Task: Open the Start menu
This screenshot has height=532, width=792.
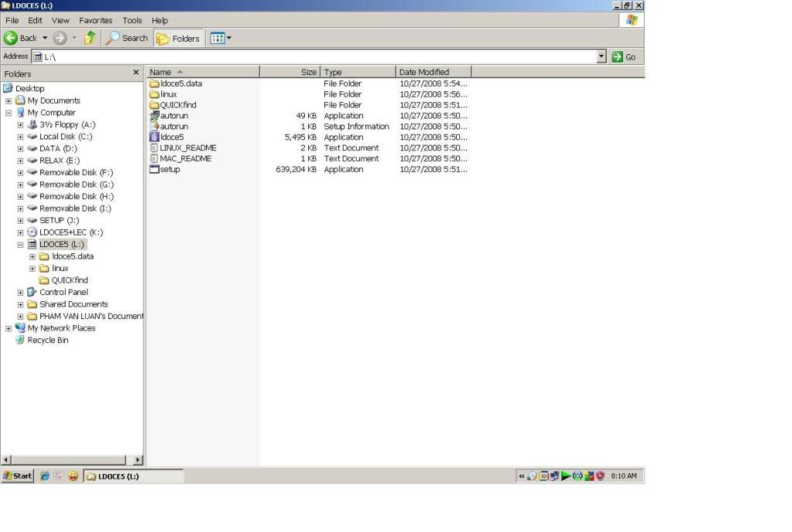Action: (x=18, y=476)
